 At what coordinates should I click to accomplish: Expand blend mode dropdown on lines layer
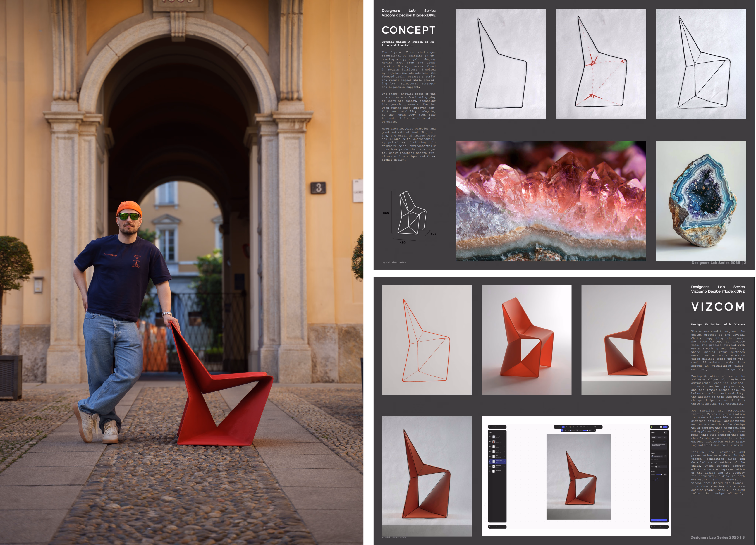pyautogui.click(x=501, y=458)
